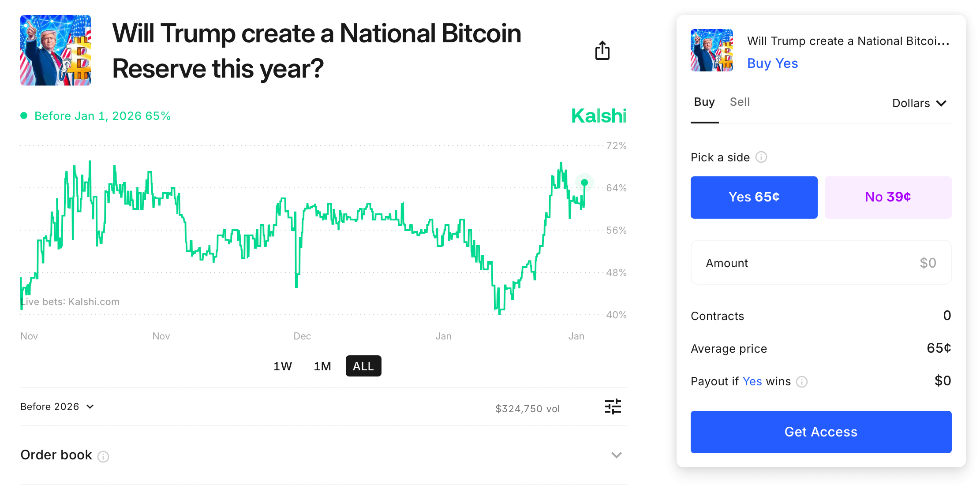Image resolution: width=980 pixels, height=492 pixels.
Task: Click the Order book info icon
Action: [x=103, y=457]
